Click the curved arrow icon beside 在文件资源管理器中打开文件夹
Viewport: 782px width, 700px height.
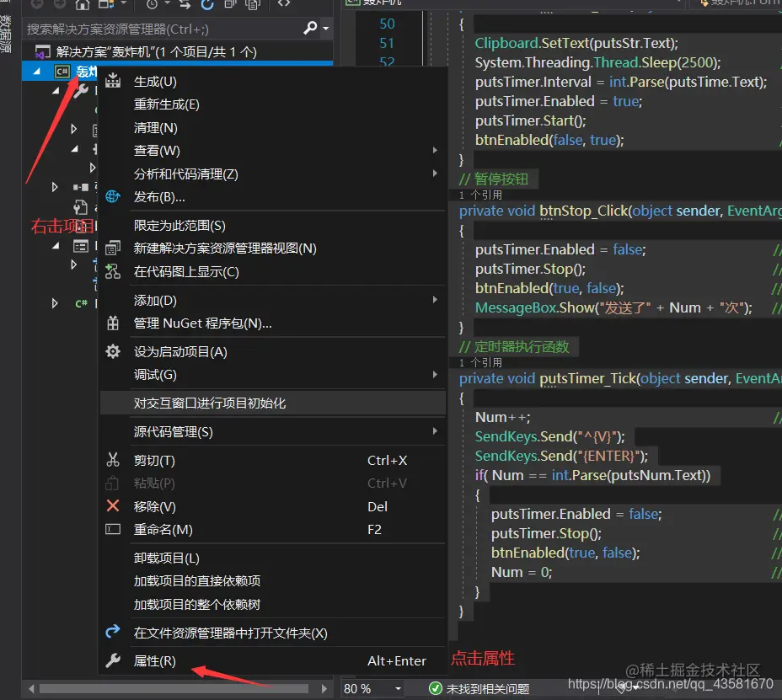point(113,631)
